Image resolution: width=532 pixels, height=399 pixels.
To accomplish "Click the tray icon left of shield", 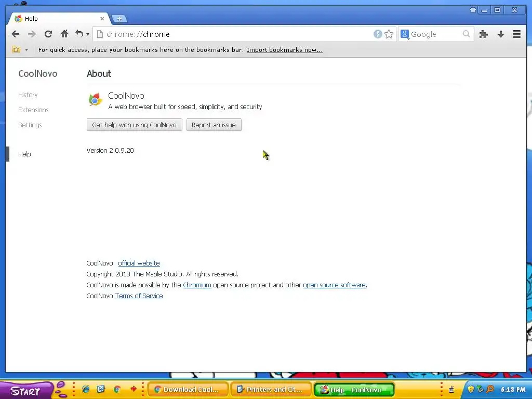I will 451,390.
